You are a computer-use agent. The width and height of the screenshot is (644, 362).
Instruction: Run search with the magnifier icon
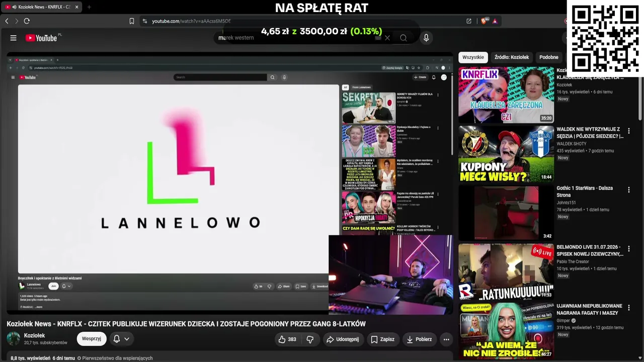click(x=404, y=38)
